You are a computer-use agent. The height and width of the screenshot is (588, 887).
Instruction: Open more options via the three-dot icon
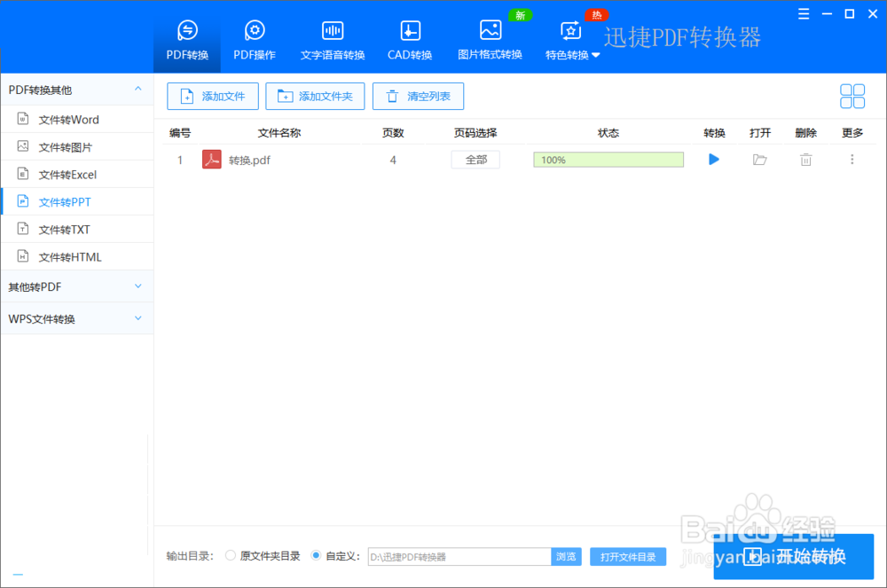852,160
